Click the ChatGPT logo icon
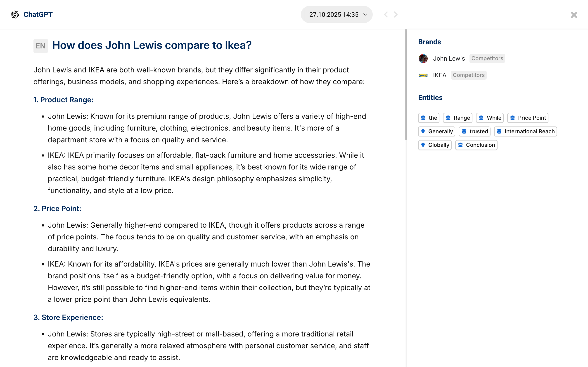Screen dimensions: 588x367 click(15, 14)
